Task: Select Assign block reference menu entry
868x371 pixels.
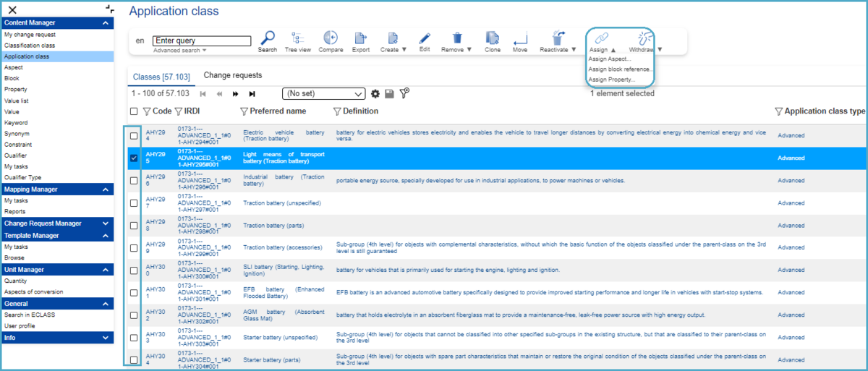Action: 620,69
